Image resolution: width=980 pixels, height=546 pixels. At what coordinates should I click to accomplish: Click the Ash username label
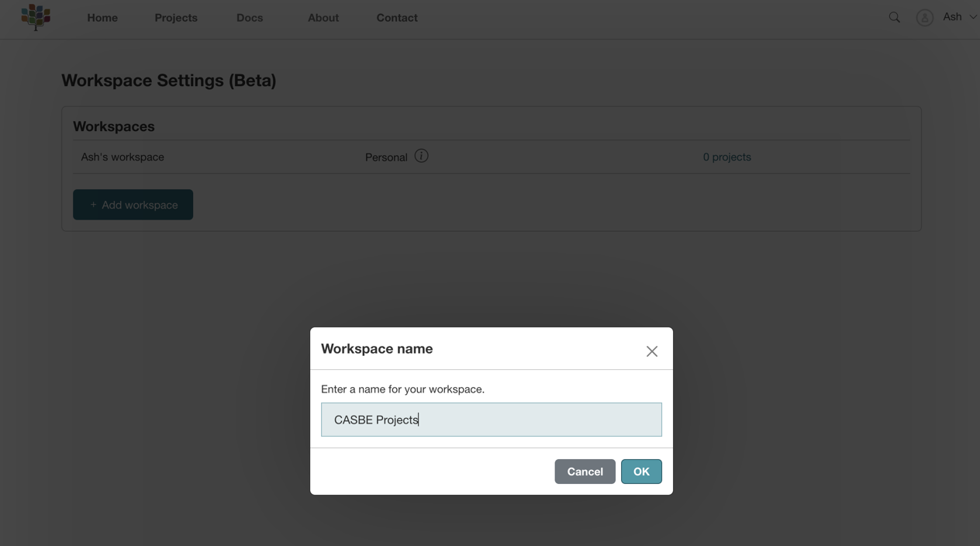coord(952,17)
